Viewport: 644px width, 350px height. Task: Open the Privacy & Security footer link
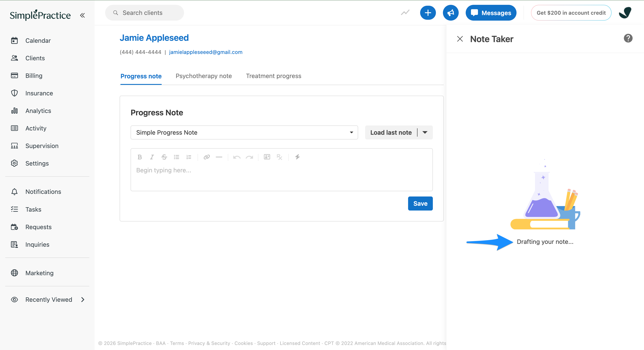(x=209, y=343)
